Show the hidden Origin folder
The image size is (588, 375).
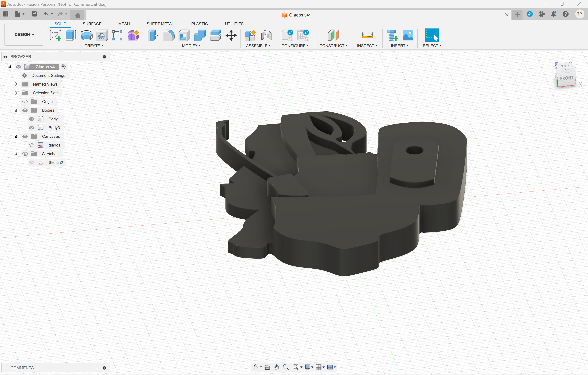pos(25,102)
